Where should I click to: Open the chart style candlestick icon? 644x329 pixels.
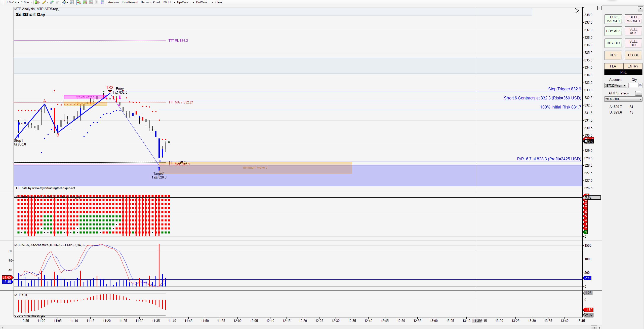[37, 2]
